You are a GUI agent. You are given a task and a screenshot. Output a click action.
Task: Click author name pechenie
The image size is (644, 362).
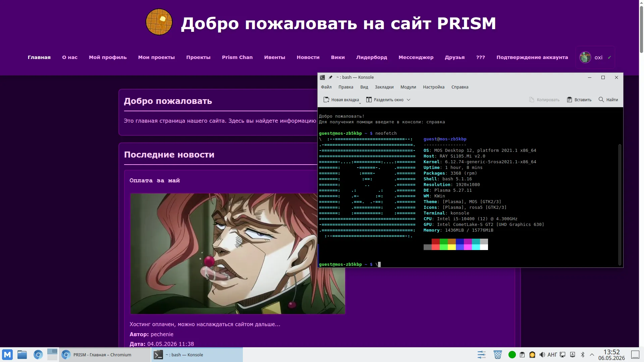[162, 334]
